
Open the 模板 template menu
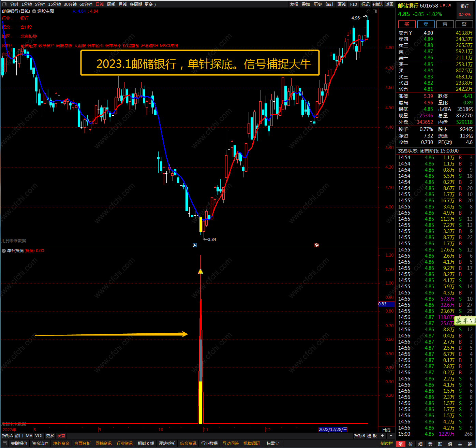372,436
